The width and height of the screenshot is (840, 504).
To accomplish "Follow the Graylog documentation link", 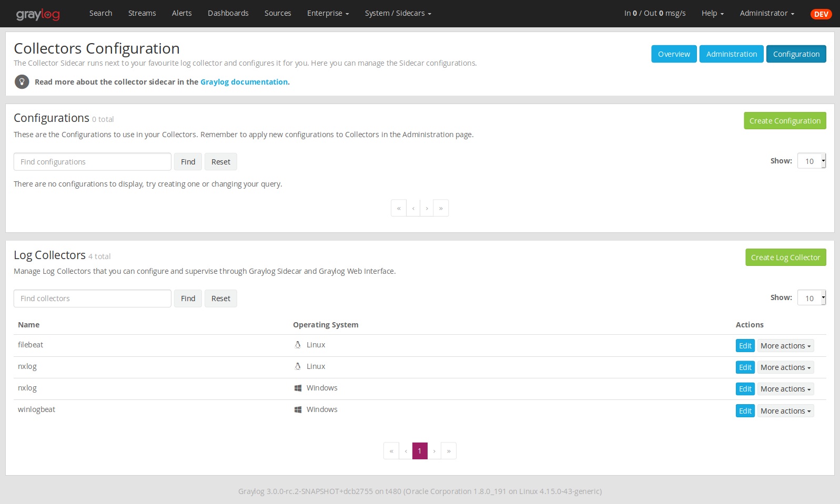I will (244, 82).
